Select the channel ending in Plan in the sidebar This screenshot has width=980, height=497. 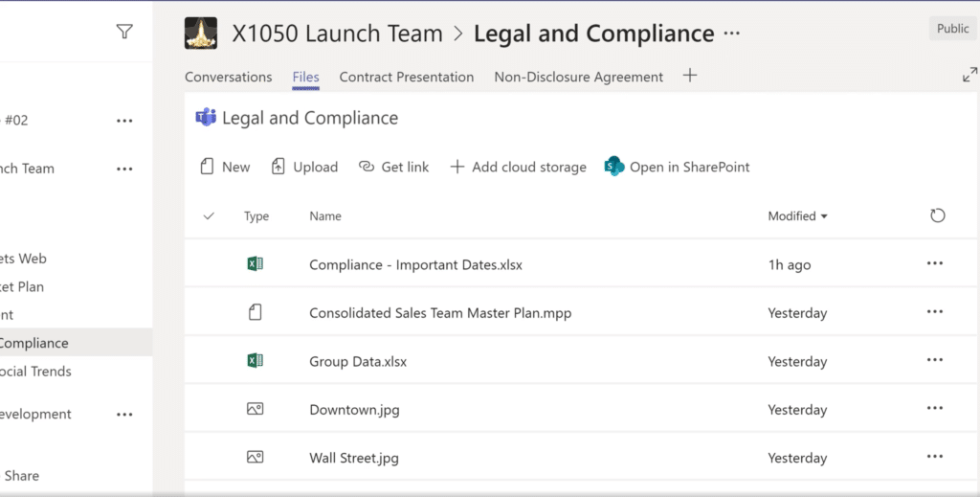click(x=22, y=287)
